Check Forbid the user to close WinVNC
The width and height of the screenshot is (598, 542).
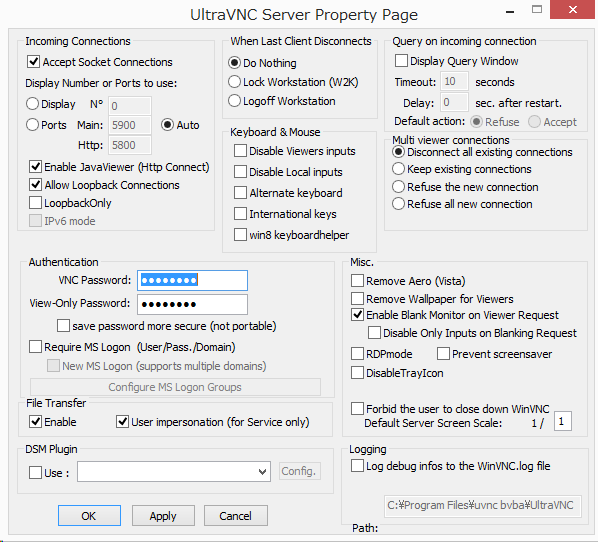tap(357, 409)
